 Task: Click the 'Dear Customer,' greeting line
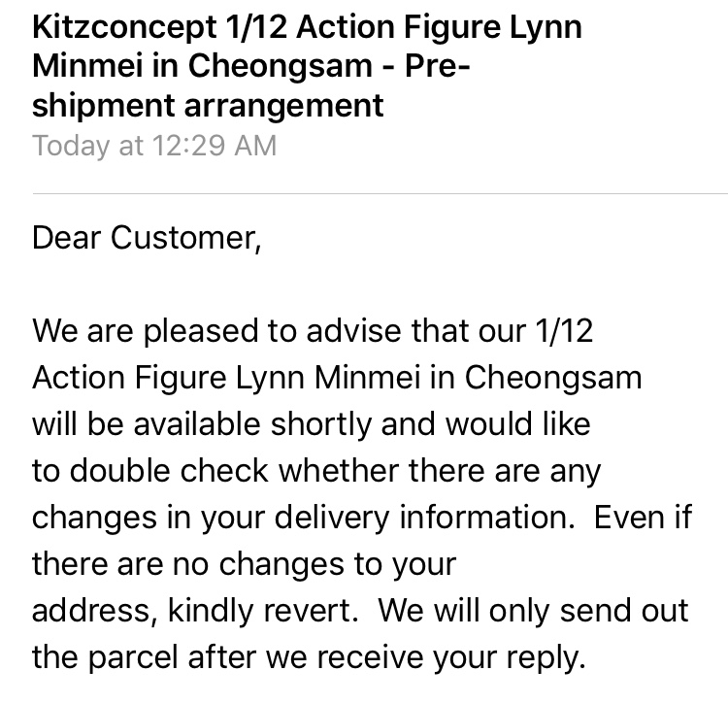pos(147,238)
